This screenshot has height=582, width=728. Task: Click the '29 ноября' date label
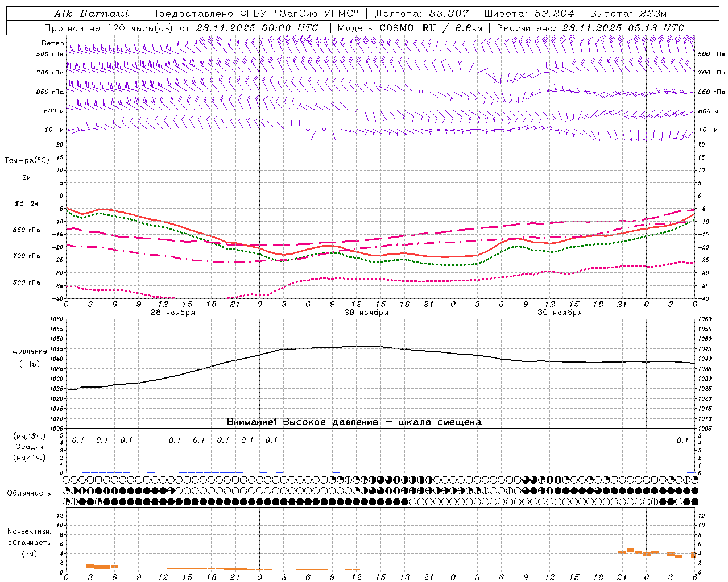(x=366, y=313)
